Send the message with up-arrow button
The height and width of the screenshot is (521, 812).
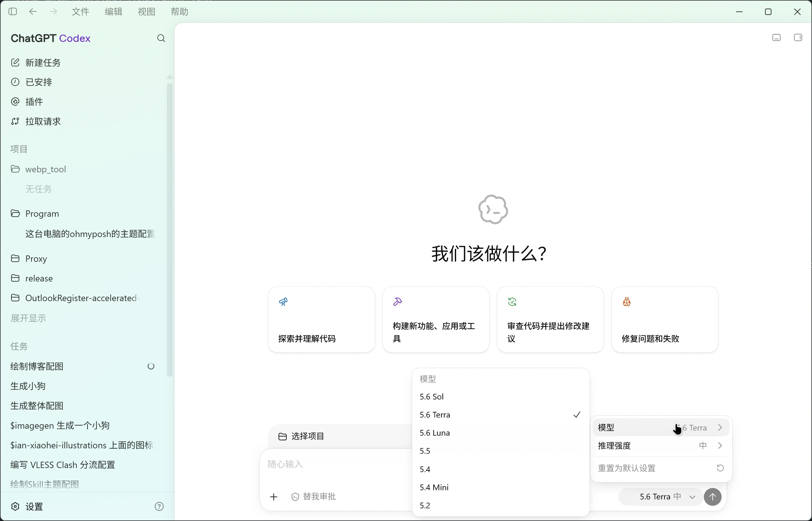click(x=713, y=497)
